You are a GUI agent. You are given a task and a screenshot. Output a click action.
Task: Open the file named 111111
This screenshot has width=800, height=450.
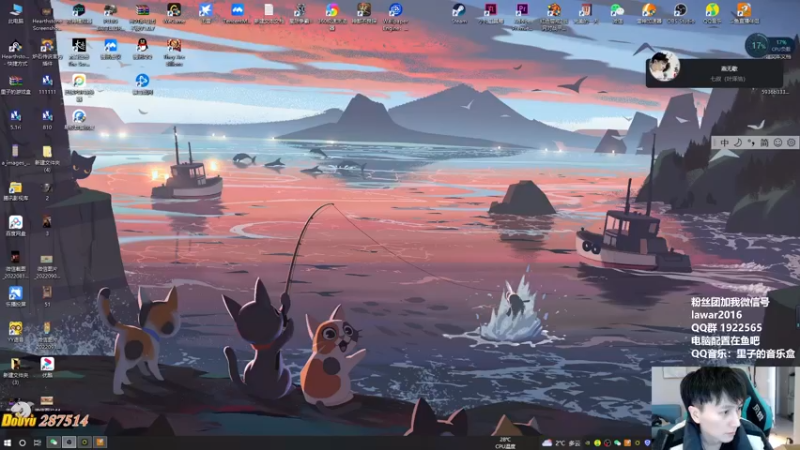point(47,85)
